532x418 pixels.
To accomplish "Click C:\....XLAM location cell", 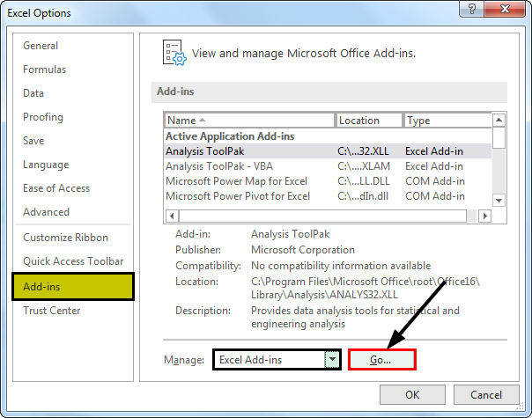I will [x=364, y=166].
